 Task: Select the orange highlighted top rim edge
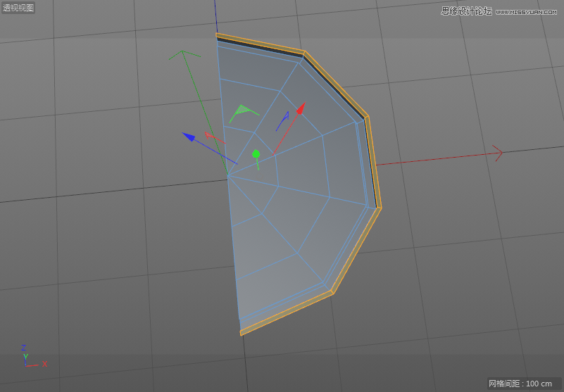260,44
